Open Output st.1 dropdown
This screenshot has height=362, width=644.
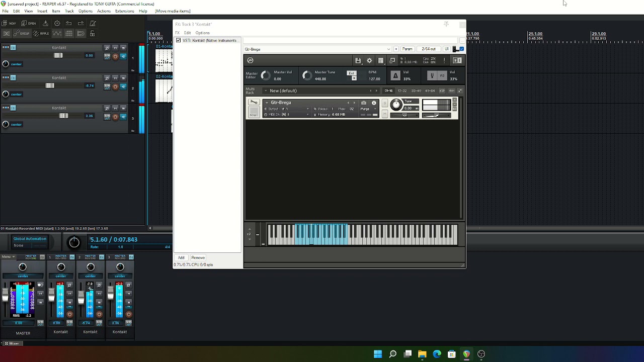coord(287,109)
